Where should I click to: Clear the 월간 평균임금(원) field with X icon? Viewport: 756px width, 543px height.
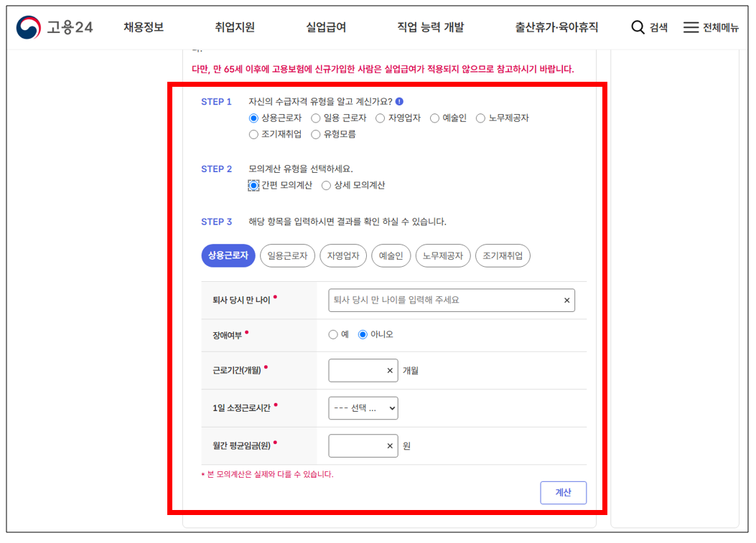pyautogui.click(x=388, y=445)
